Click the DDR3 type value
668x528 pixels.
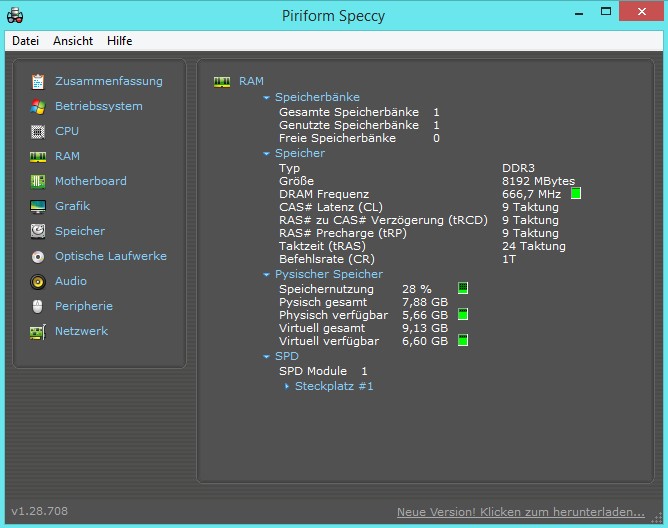pyautogui.click(x=518, y=168)
